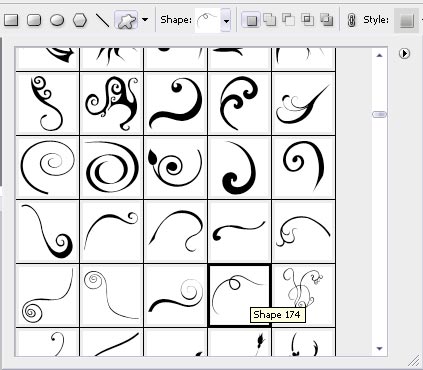Open the geometry options arrow beside Custom Shape tool
This screenshot has height=370, width=423.
[x=145, y=20]
